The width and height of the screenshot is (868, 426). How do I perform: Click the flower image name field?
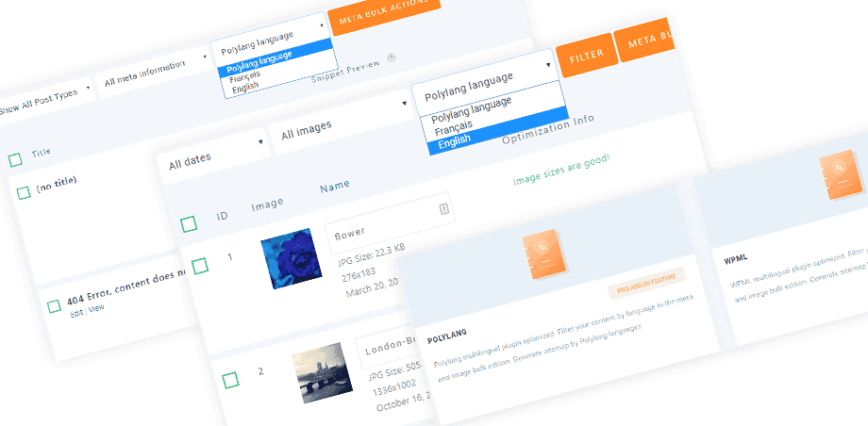point(389,222)
